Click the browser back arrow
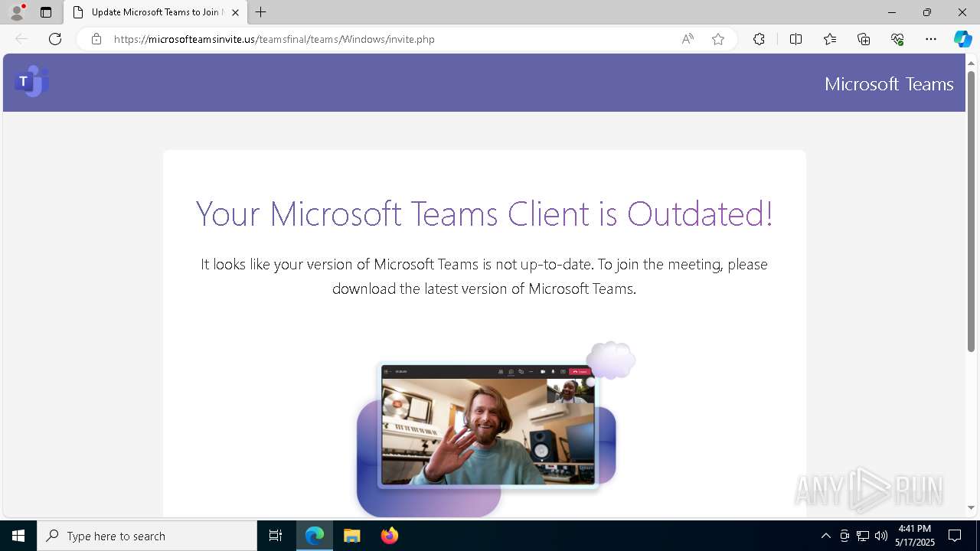980x551 pixels. (x=21, y=39)
